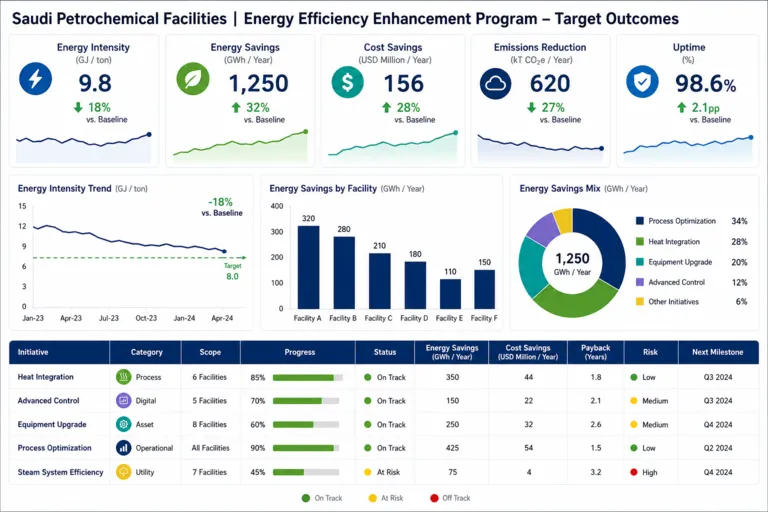Sort by the Risk column header
Image resolution: width=768 pixels, height=512 pixels.
click(x=650, y=352)
